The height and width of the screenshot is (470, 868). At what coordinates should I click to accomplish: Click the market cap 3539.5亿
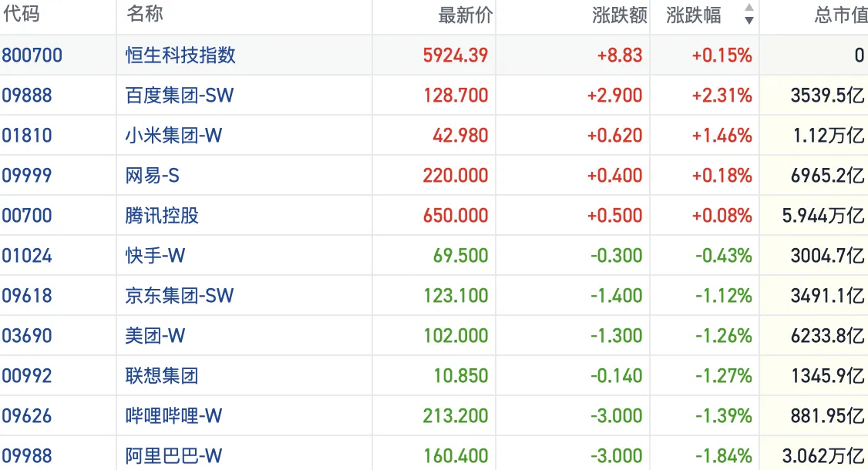point(828,96)
